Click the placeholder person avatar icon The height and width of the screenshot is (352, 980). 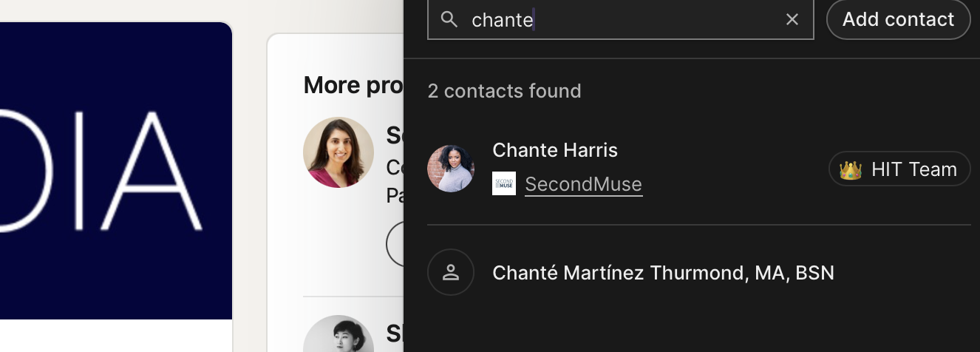click(451, 272)
